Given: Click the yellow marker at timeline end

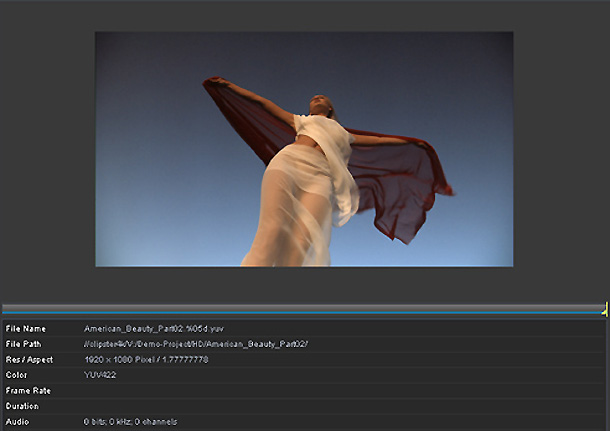Looking at the screenshot, I should [604, 310].
